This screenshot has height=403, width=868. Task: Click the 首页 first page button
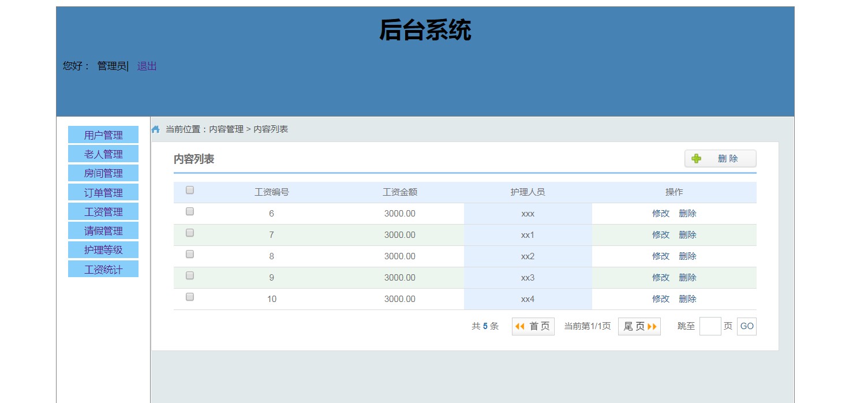coord(533,326)
